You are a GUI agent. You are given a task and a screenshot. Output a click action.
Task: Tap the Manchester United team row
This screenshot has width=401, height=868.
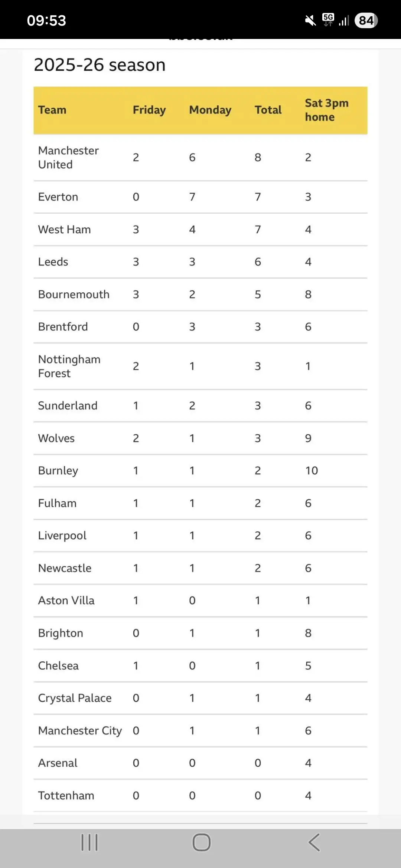click(x=200, y=157)
